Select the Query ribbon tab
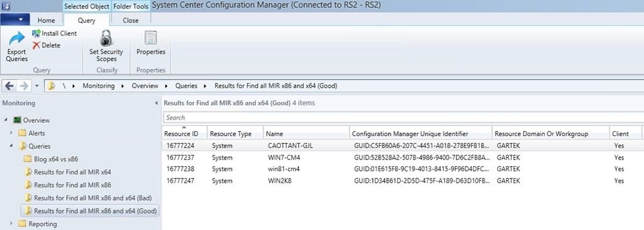 [86, 20]
